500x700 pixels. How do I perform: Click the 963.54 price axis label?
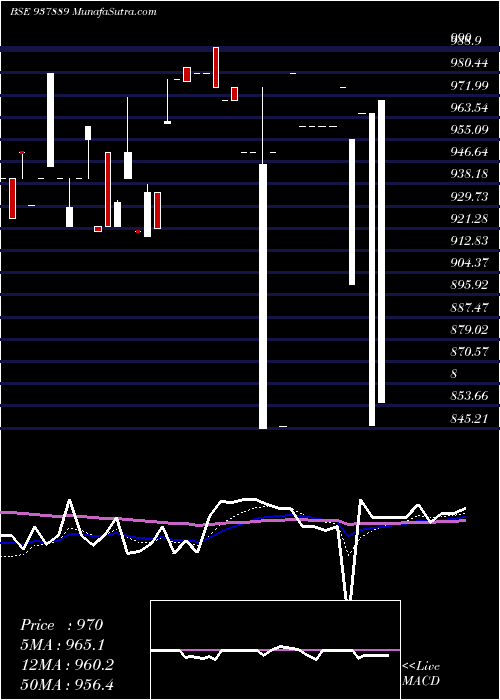coord(469,108)
